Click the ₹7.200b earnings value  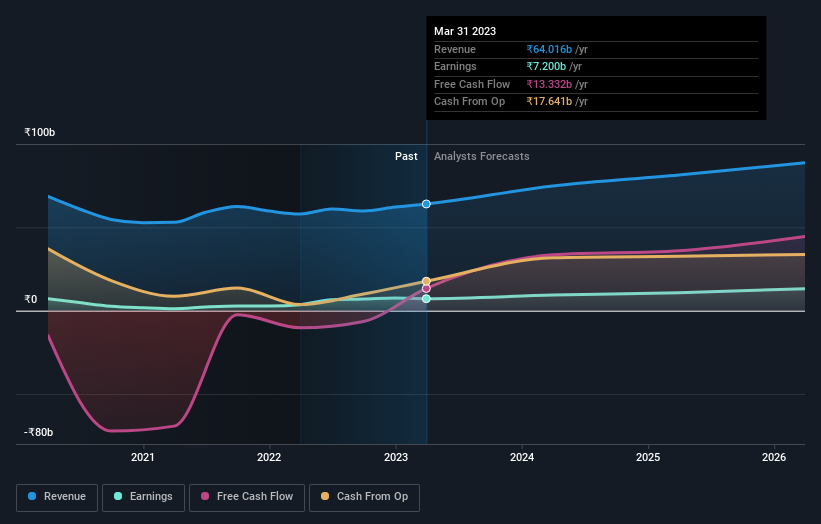pyautogui.click(x=546, y=66)
